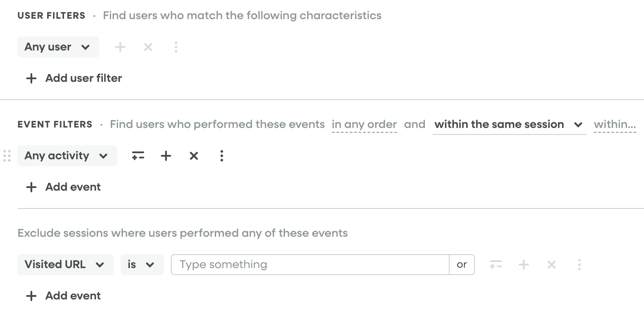Expand the Visited URL event dropdown
The width and height of the screenshot is (644, 309).
pos(65,265)
